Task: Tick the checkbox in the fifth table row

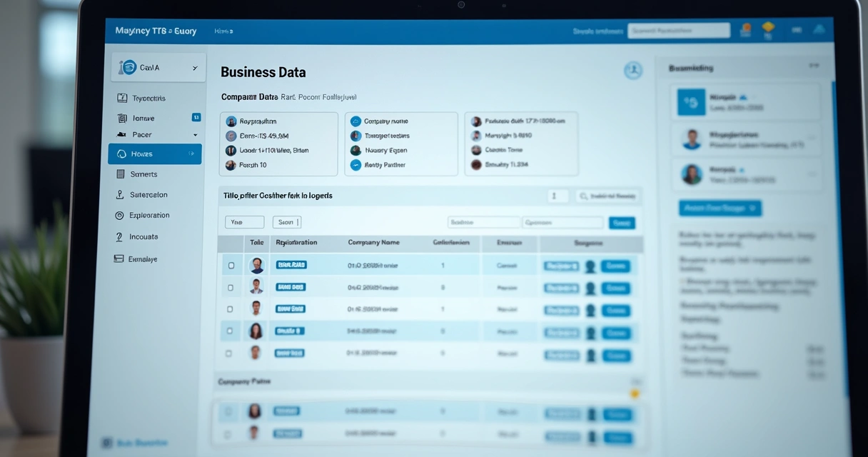Action: (x=229, y=353)
